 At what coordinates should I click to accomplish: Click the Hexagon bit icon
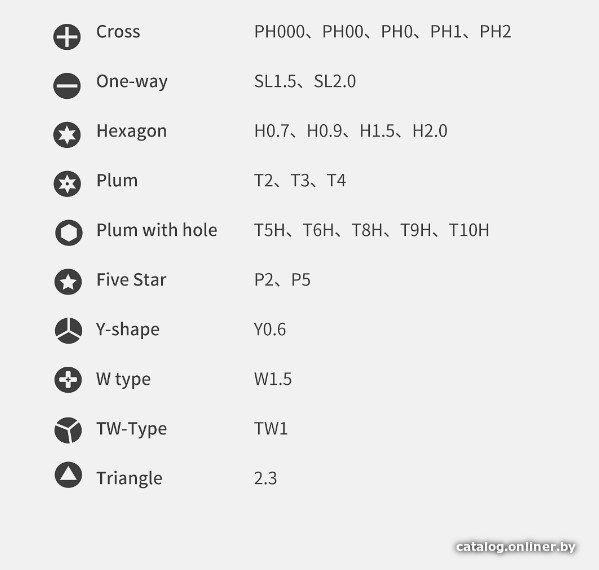pyautogui.click(x=67, y=134)
